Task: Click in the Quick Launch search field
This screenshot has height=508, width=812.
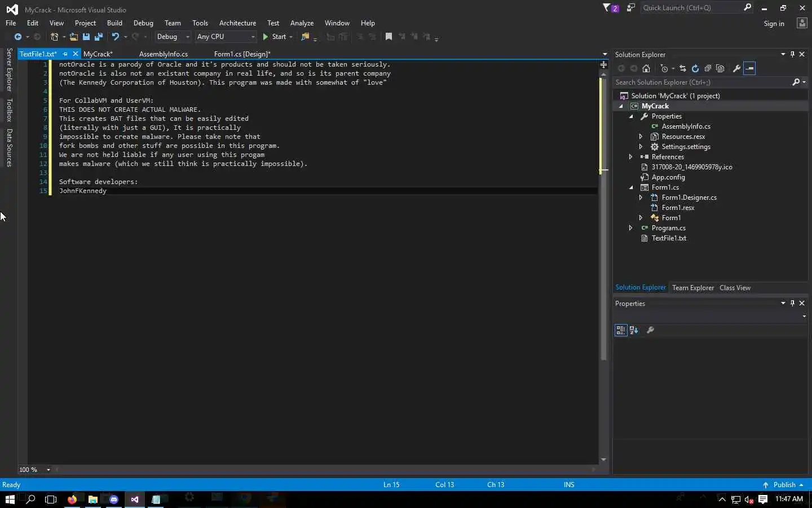Action: point(692,8)
